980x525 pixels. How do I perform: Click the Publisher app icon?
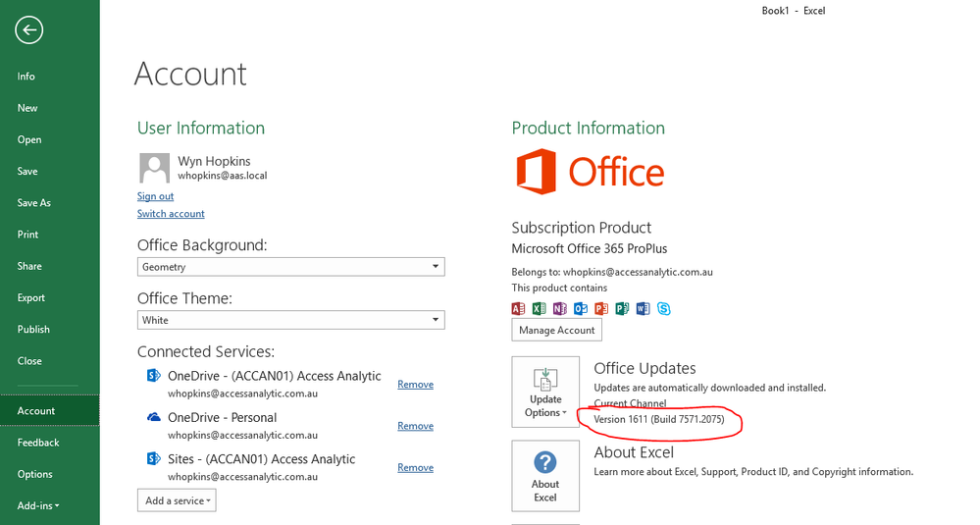622,308
